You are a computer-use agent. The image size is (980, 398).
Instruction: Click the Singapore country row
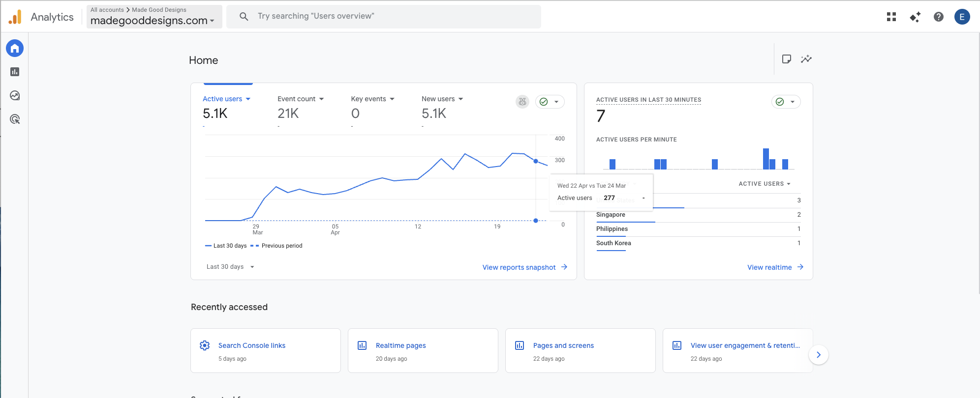point(699,215)
